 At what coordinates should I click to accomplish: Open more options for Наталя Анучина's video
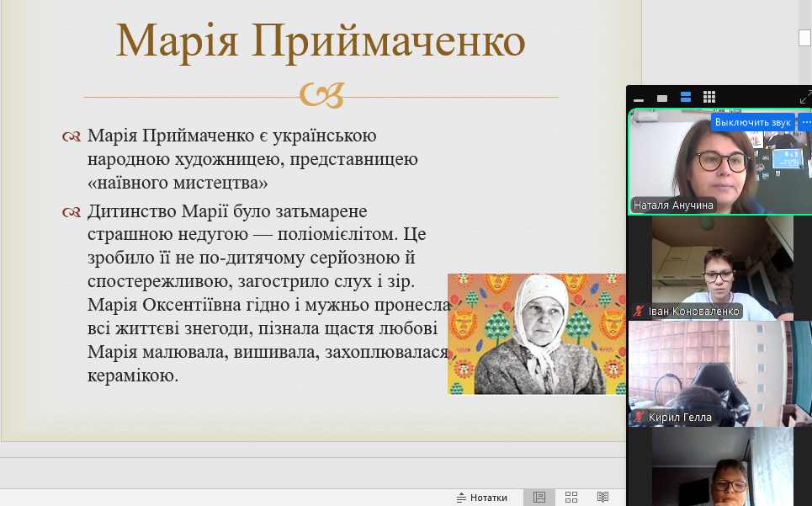804,122
